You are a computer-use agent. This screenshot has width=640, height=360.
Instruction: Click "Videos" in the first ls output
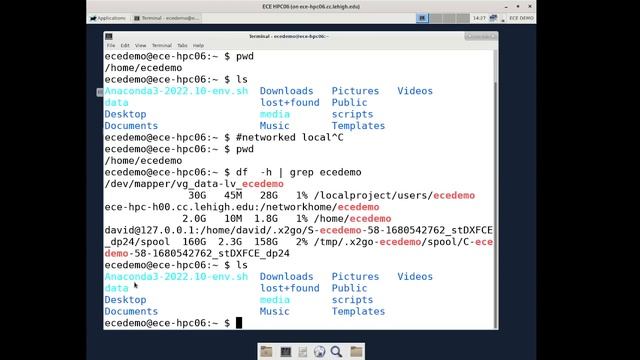coord(415,91)
